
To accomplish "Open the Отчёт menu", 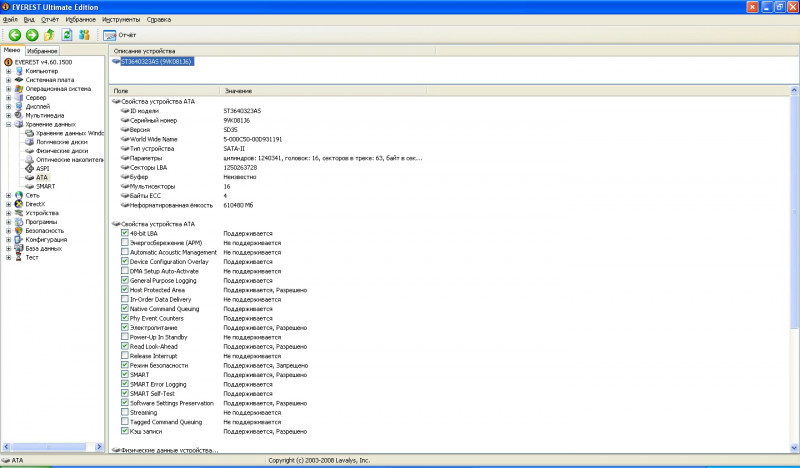I will (x=50, y=19).
